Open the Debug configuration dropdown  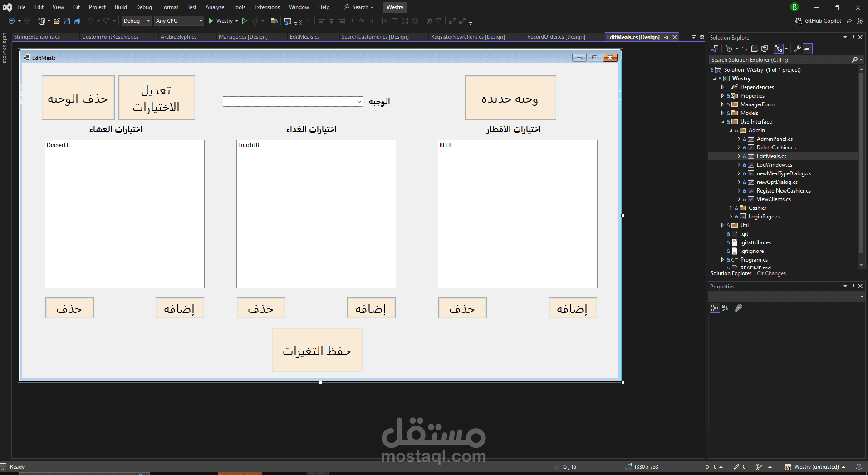click(137, 21)
